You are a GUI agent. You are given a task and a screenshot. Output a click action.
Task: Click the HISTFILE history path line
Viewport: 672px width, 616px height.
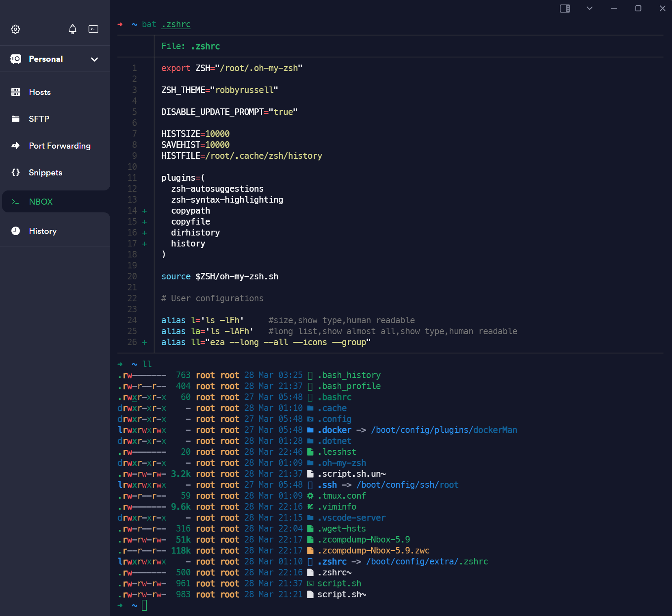[242, 156]
